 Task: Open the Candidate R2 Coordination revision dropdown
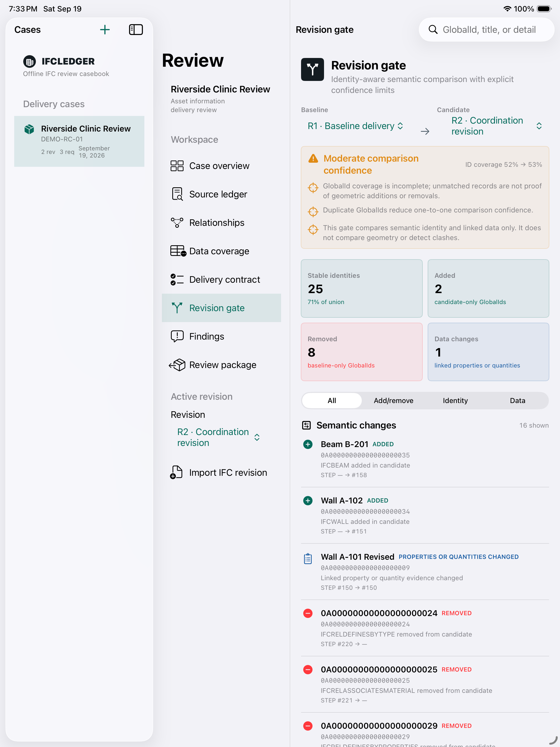pyautogui.click(x=497, y=126)
